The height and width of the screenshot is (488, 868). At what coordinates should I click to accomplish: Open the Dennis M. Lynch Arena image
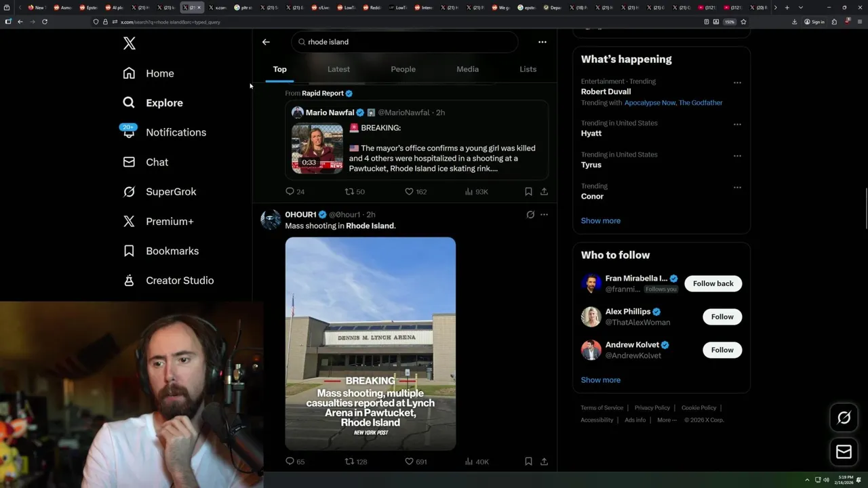370,344
